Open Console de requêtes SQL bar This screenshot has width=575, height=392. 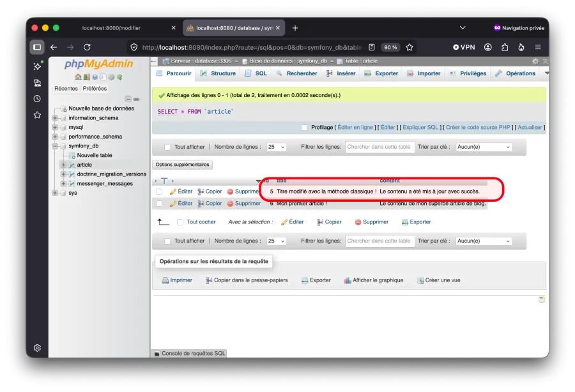click(190, 354)
